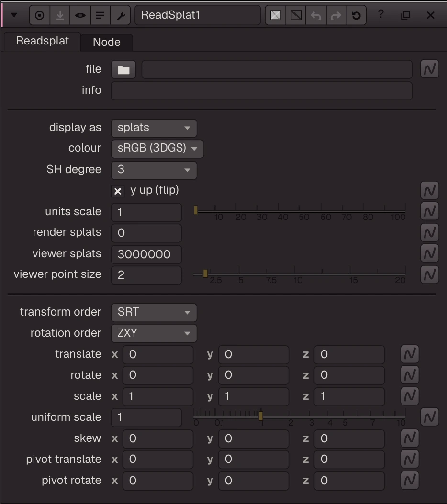
Task: Click the ReadSplat1 node name field
Action: [x=198, y=15]
